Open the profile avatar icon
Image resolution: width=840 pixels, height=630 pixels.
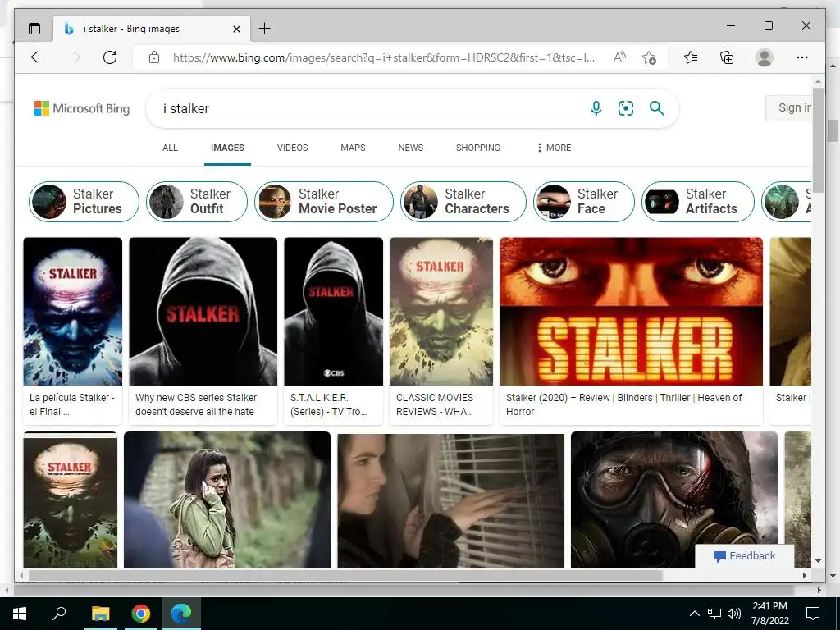[x=765, y=57]
